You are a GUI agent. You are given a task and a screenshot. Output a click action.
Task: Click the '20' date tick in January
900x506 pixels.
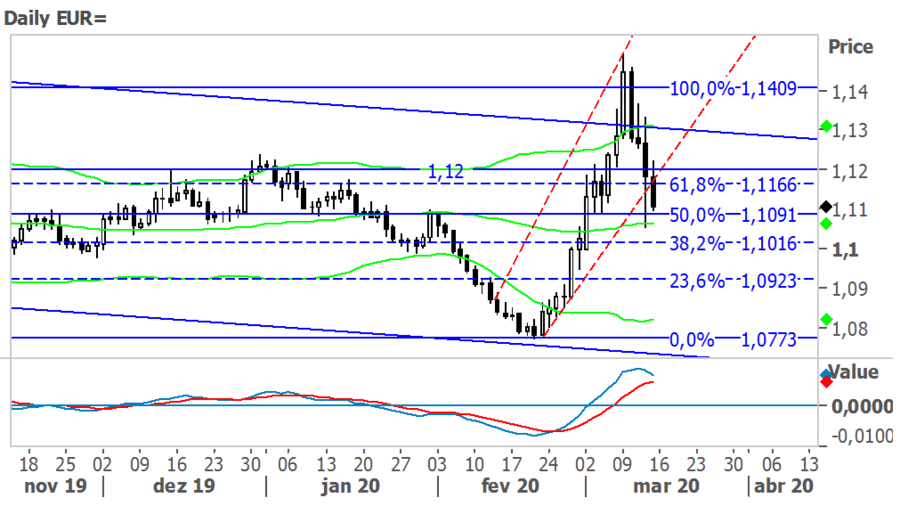[x=362, y=464]
